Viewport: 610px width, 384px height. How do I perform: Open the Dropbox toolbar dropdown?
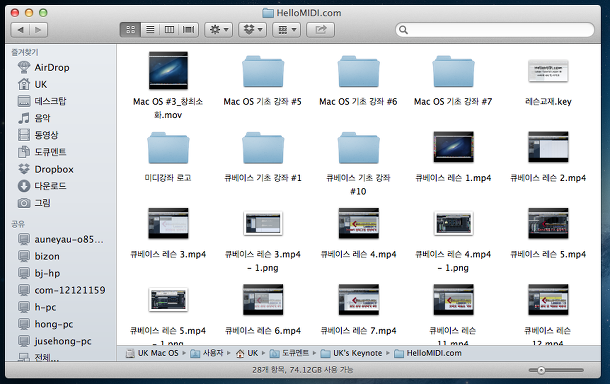pos(252,30)
